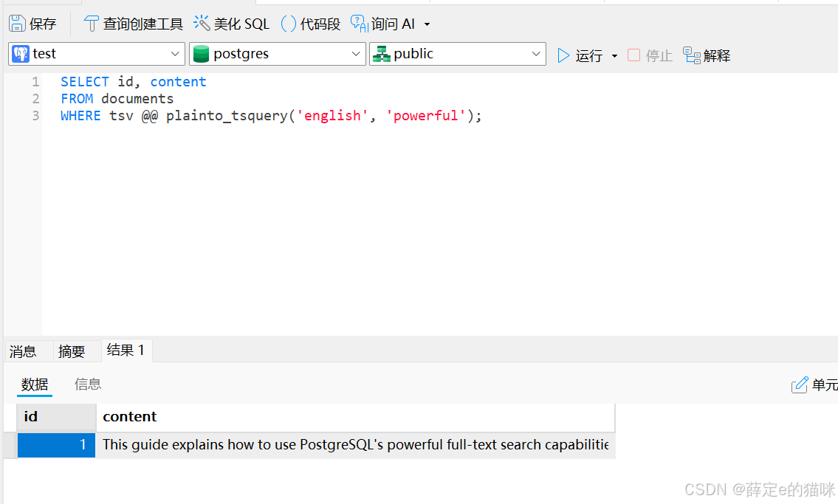
Task: Click the row indicator left of row 1
Action: pyautogui.click(x=10, y=445)
